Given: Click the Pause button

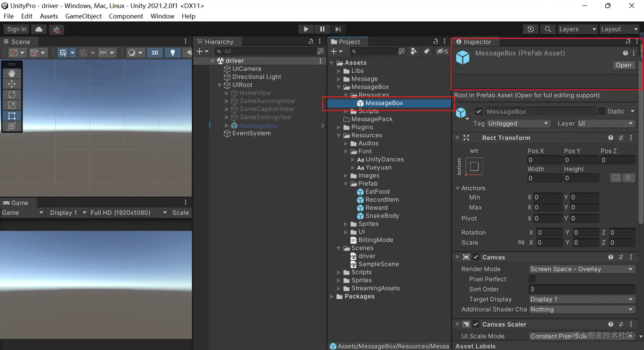Looking at the screenshot, I should pos(322,29).
